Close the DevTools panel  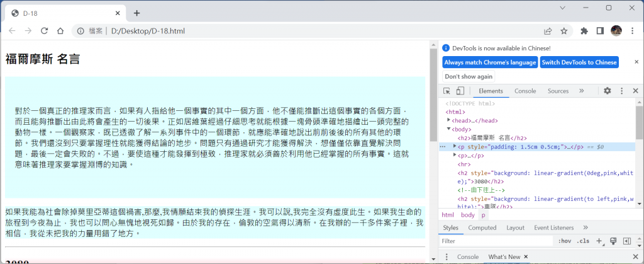[635, 91]
